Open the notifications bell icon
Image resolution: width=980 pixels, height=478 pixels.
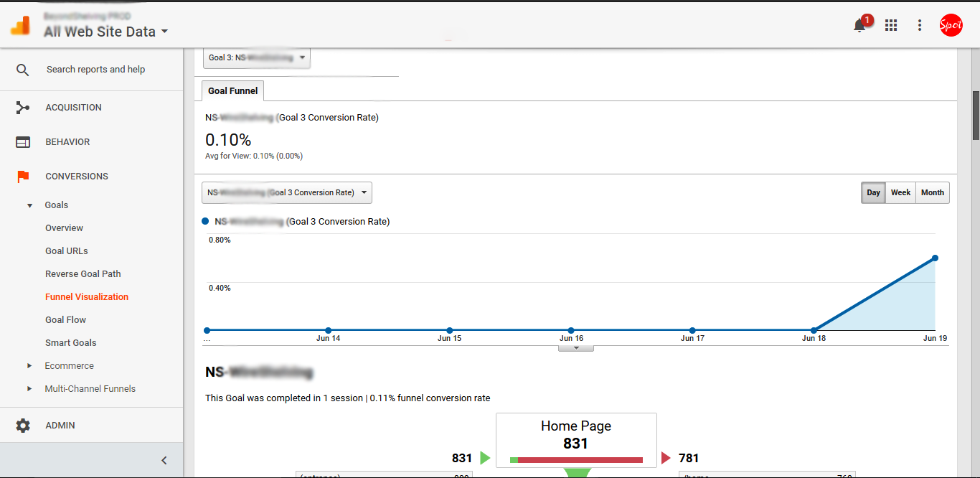[x=859, y=26]
